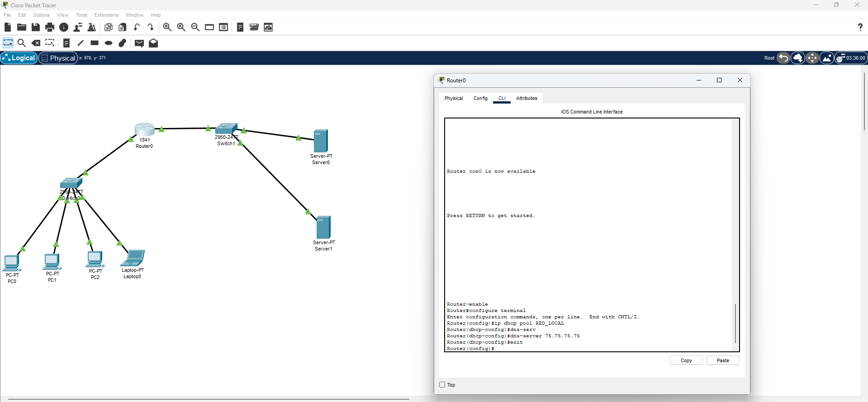Select the Draw Line tool
Screen dimensions: 868x402
click(x=81, y=43)
